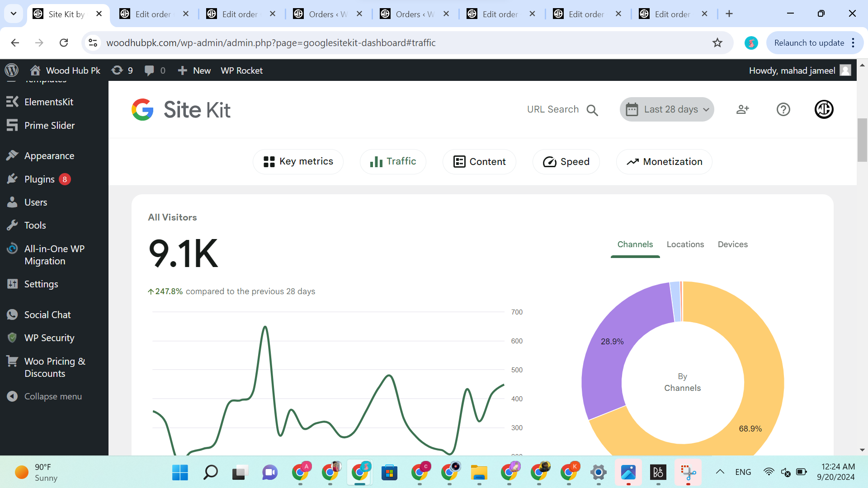The width and height of the screenshot is (868, 488).
Task: Open the Last 28 days dropdown
Action: point(667,109)
